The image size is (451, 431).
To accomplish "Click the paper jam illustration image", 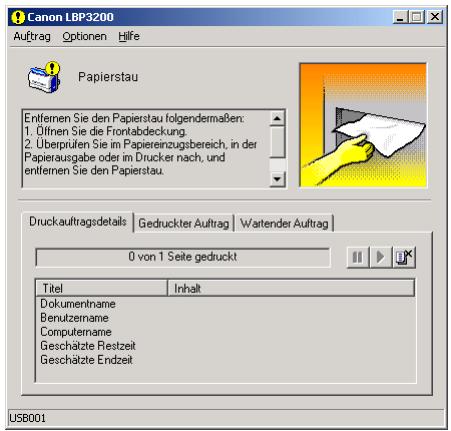I will click(x=363, y=125).
